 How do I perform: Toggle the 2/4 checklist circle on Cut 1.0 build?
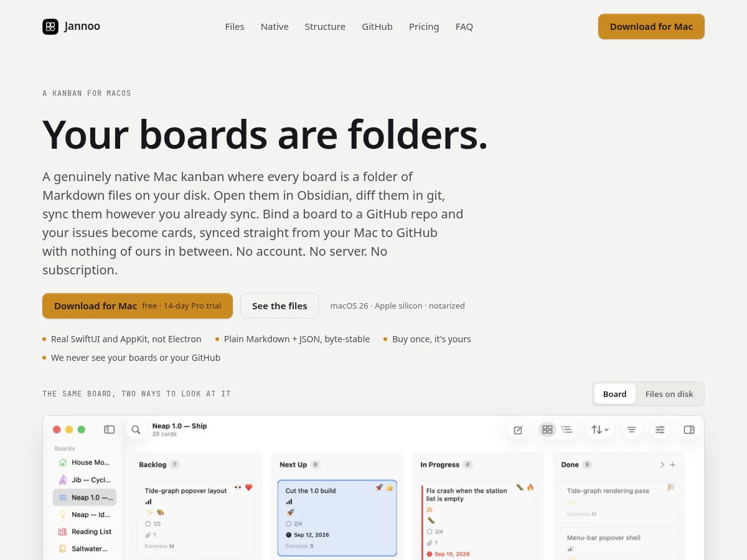pos(289,523)
